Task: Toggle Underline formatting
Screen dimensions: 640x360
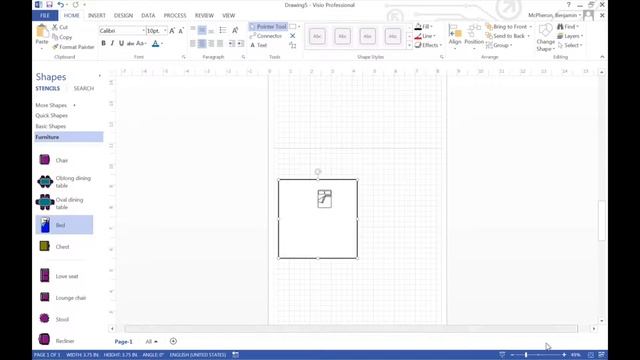Action: click(x=121, y=43)
